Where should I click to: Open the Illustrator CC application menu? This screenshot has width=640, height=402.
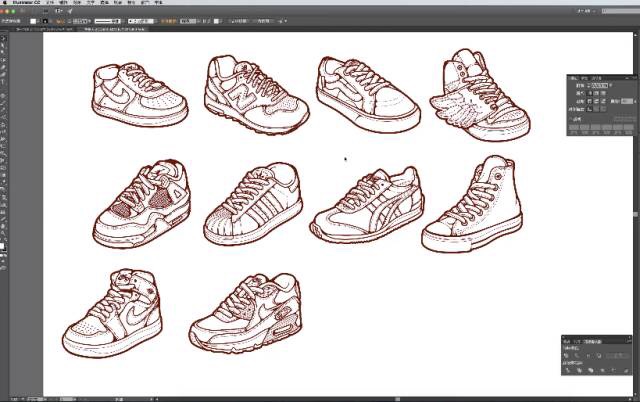pos(26,2)
